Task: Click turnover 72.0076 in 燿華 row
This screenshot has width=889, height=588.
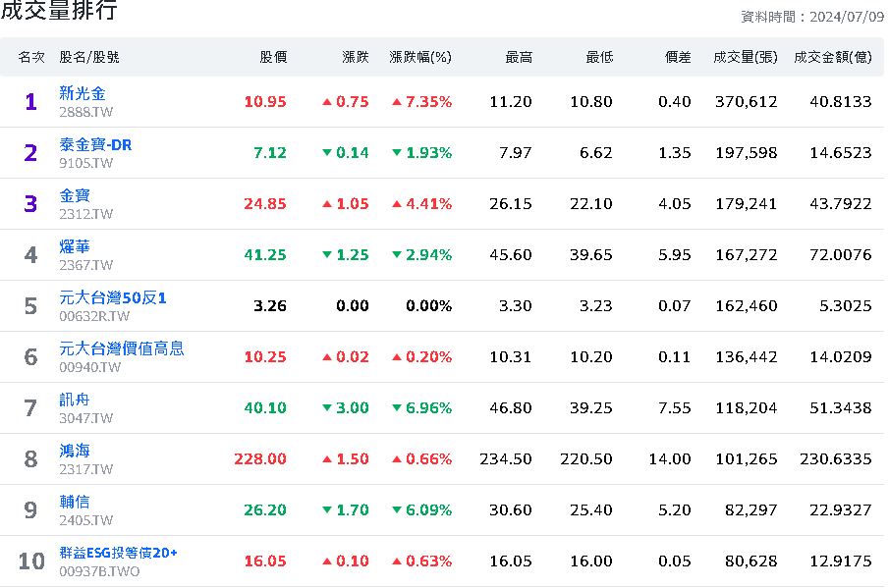Action: coord(841,255)
